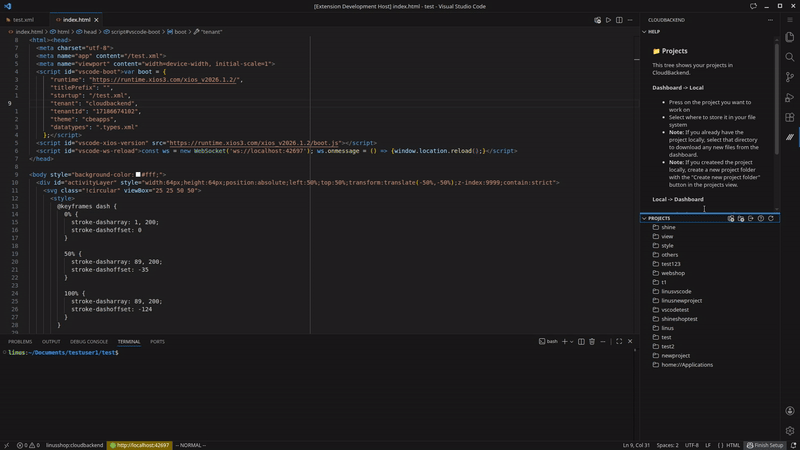Click the http://localhost:42697 status item
Viewport: 800px width, 450px height.
[x=139, y=445]
